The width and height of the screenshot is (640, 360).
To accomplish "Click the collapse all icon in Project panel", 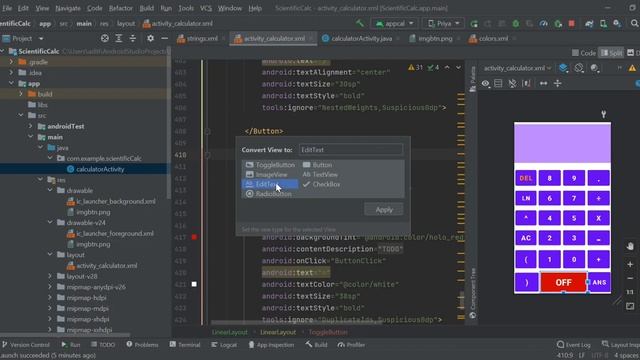I will tap(133, 38).
